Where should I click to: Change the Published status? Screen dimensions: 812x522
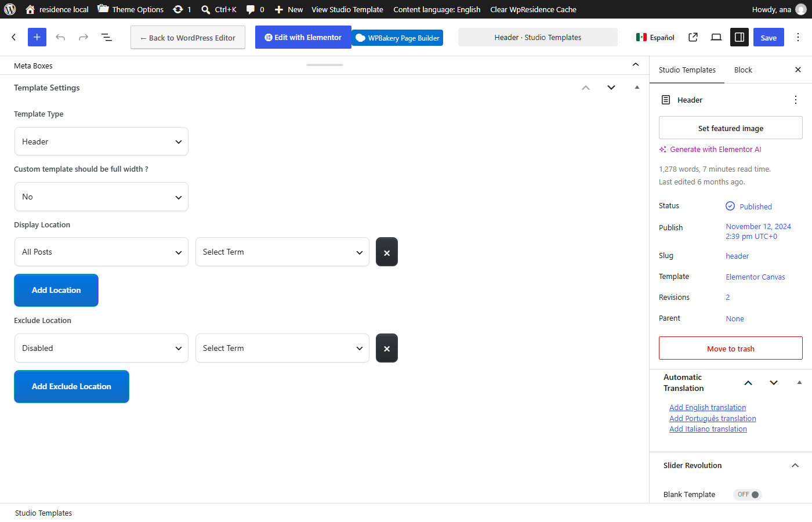coord(749,206)
